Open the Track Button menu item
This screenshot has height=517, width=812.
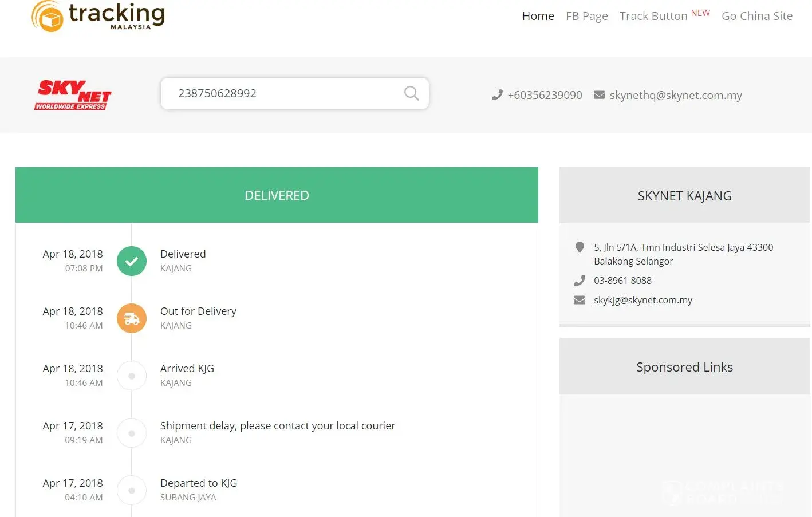point(653,16)
